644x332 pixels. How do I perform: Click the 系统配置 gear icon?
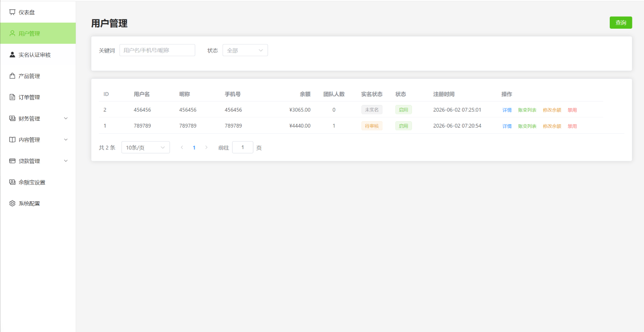click(12, 203)
